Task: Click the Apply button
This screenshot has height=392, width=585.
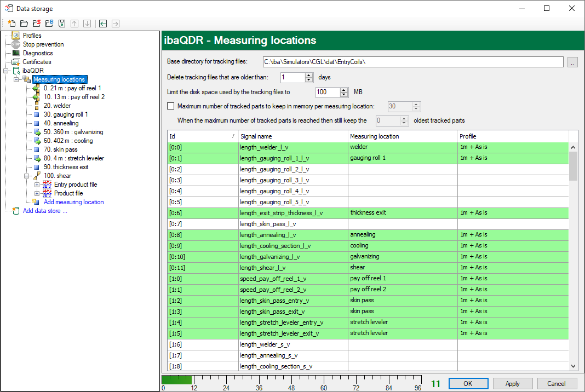Action: [x=512, y=383]
